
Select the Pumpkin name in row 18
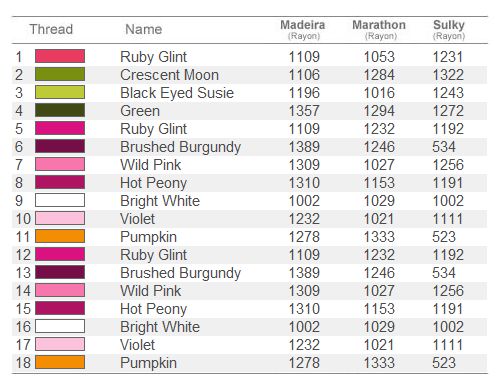click(x=148, y=363)
